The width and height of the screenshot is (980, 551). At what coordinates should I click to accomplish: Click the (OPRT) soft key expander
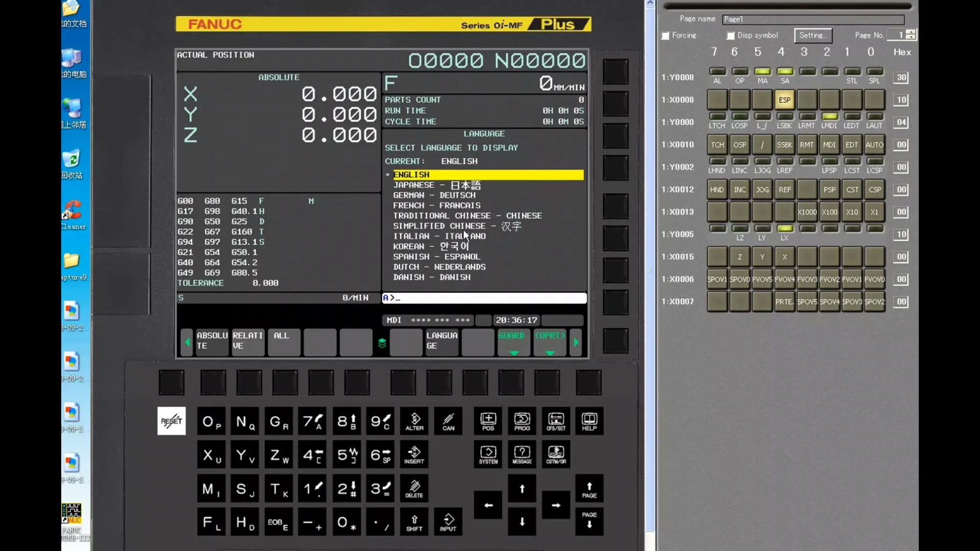550,342
